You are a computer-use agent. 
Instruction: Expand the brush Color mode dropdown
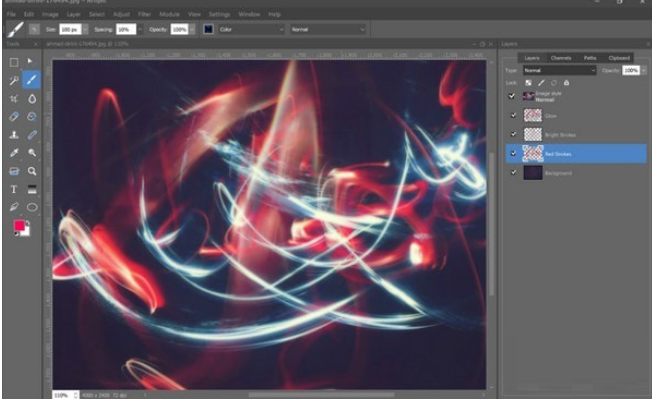coord(251,30)
